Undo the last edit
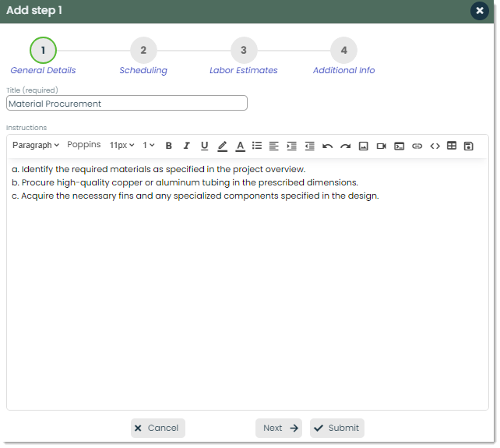Image resolution: width=500 pixels, height=448 pixels. pyautogui.click(x=327, y=146)
